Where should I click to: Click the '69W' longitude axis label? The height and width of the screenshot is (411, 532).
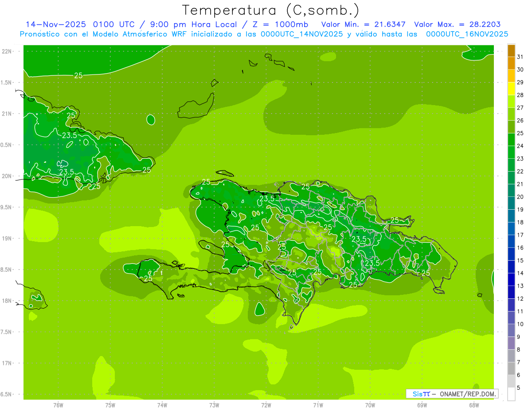click(422, 405)
